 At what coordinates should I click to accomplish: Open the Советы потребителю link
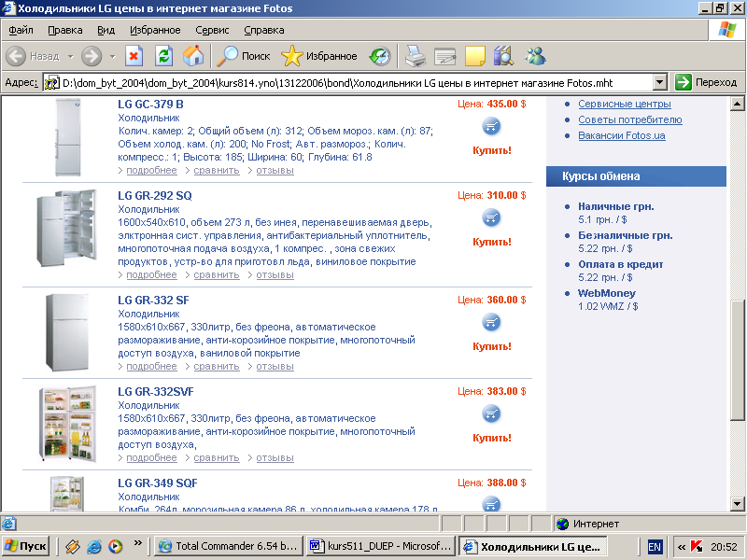(629, 119)
